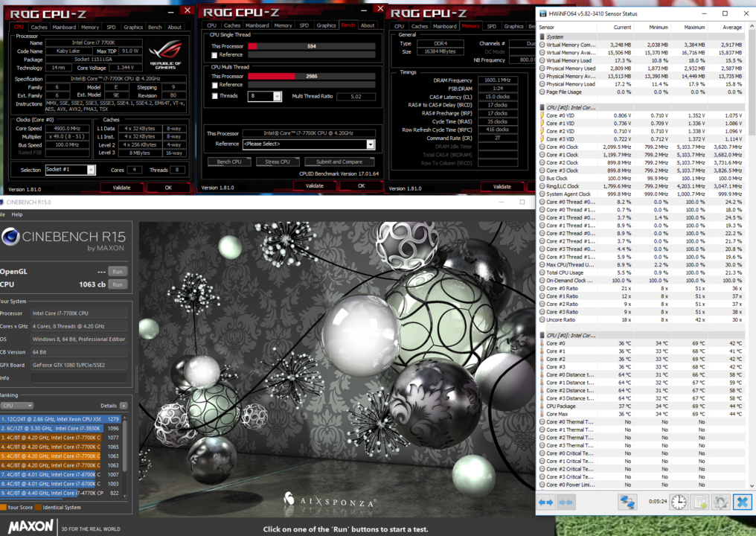The image size is (756, 536).
Task: Enable Reference checkbox under CPU Single Thread
Action: point(214,56)
